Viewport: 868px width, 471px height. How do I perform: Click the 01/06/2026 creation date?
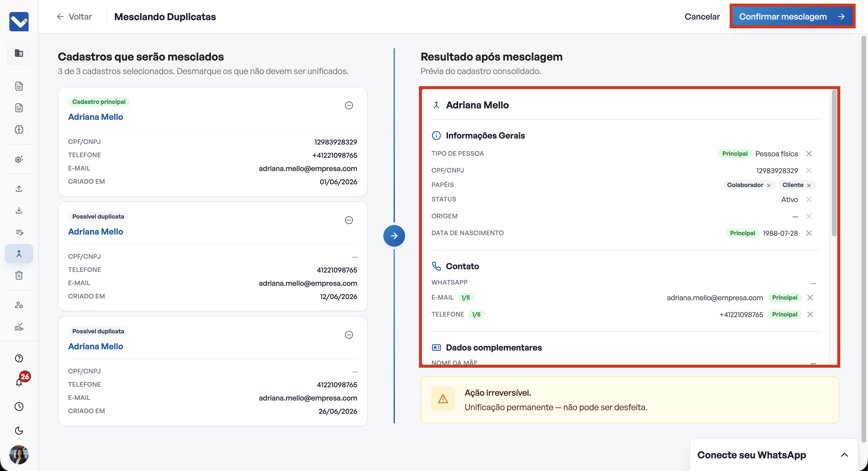click(338, 182)
